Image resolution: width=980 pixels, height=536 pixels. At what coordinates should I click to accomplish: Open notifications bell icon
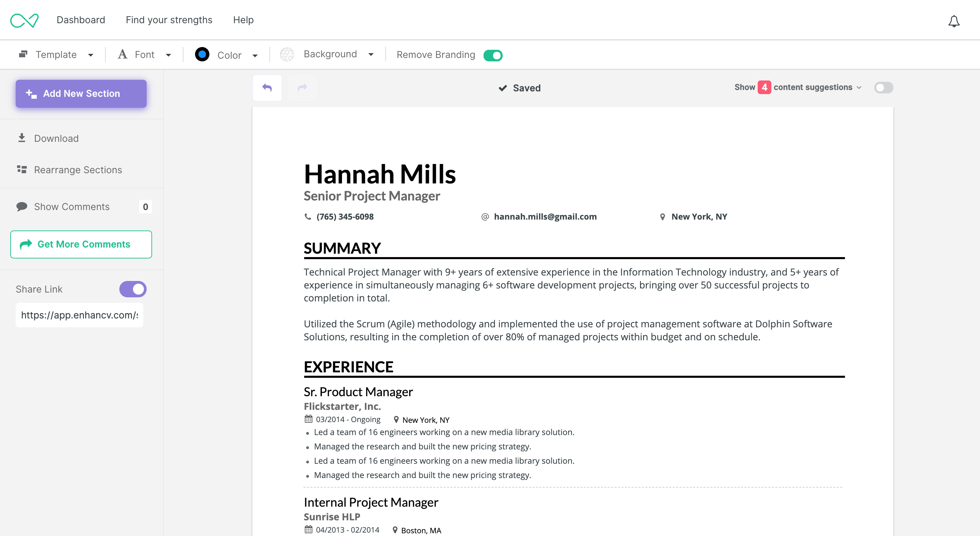tap(953, 21)
